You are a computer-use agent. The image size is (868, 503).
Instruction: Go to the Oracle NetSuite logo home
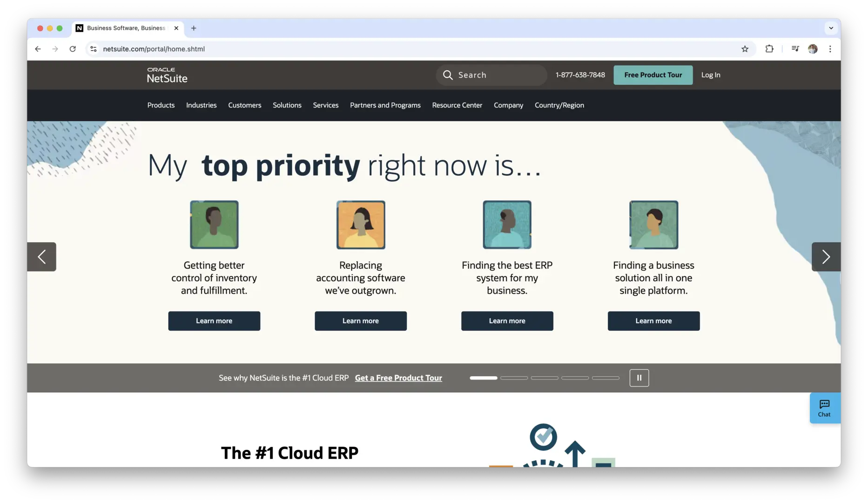click(167, 75)
